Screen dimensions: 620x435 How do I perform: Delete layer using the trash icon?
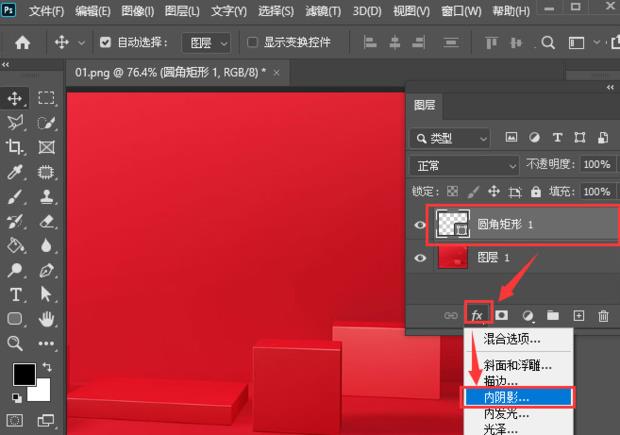pos(603,316)
